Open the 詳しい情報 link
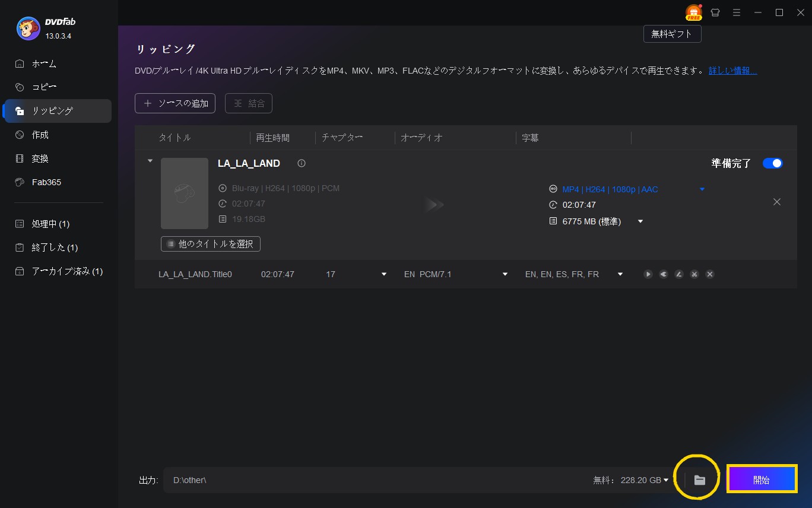The width and height of the screenshot is (812, 508). pyautogui.click(x=733, y=71)
